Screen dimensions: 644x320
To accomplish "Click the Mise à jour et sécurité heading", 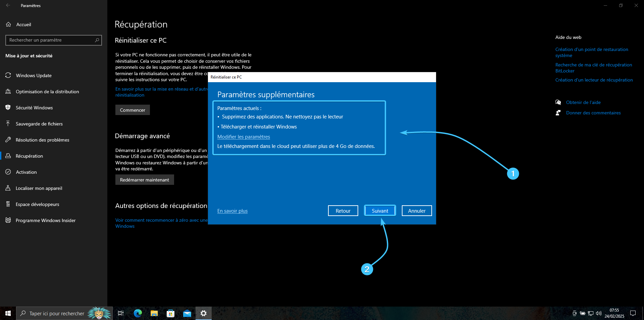I will [29, 56].
